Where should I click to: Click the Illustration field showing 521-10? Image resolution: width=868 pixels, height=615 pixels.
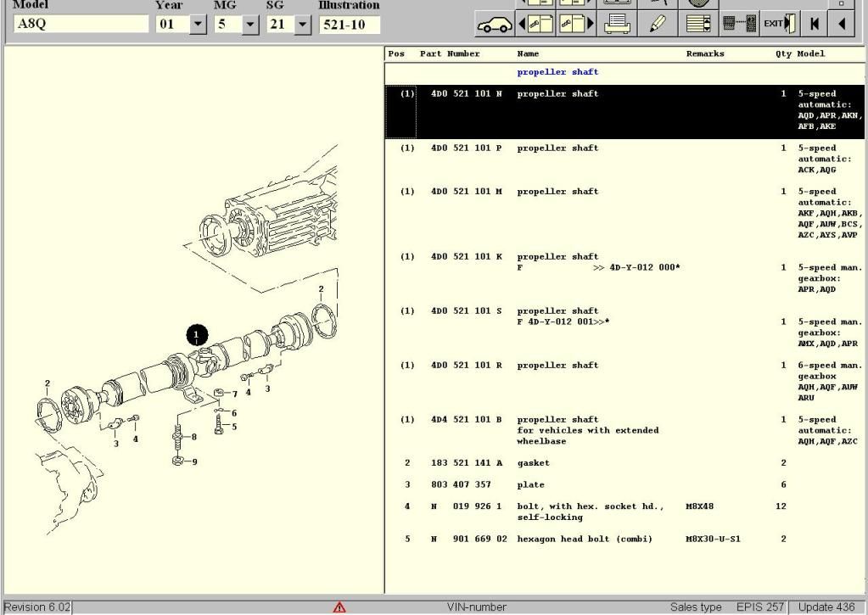350,25
